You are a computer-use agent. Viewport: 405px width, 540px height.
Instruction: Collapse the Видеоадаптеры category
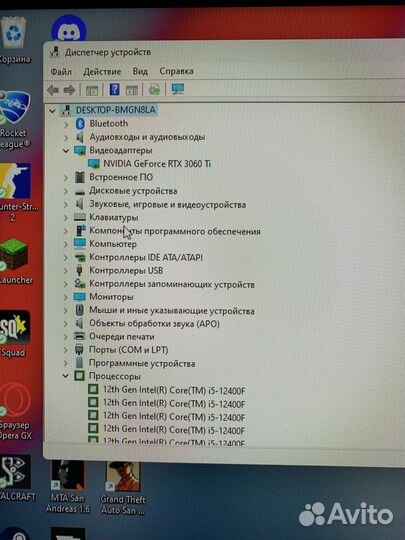pos(66,150)
